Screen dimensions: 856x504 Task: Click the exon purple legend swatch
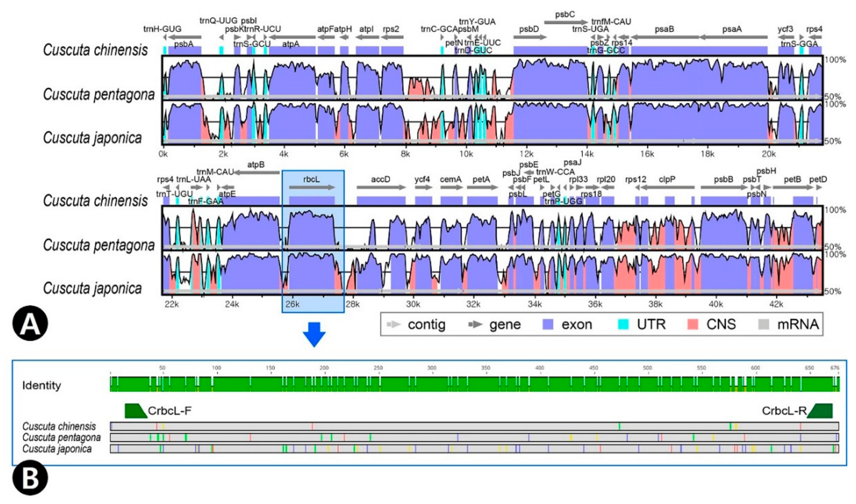[547, 325]
